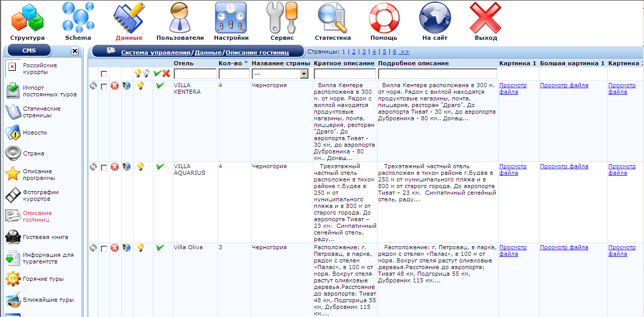
Task: Toggle the lit lightbulb on VILLA AQUARIUS row
Action: [141, 167]
